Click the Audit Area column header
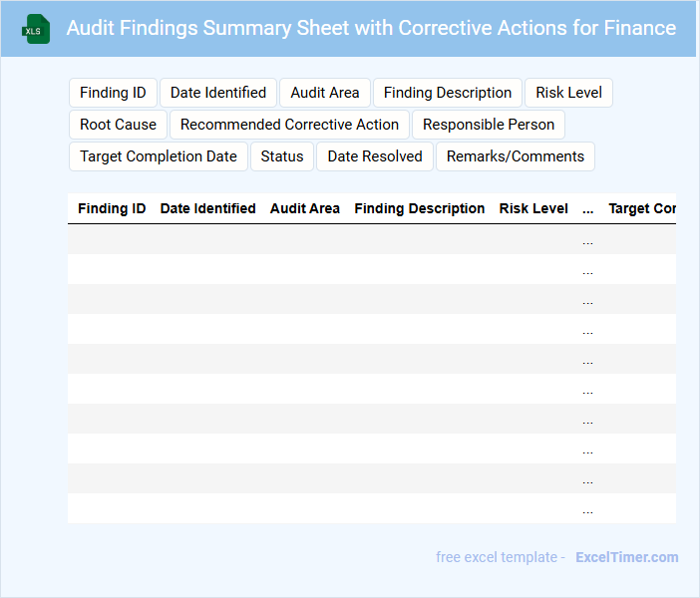The height and width of the screenshot is (598, 700). [x=305, y=209]
